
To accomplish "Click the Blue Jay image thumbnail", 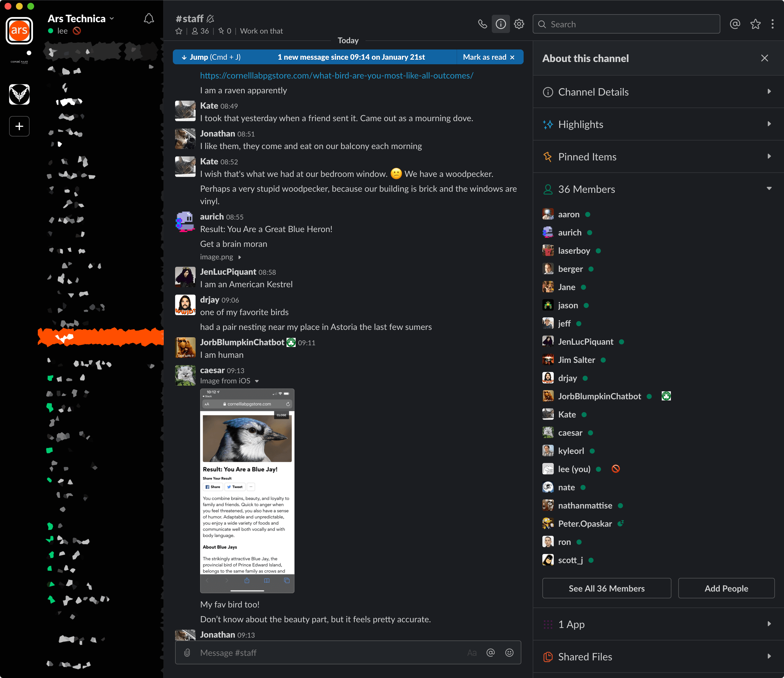I will tap(247, 490).
